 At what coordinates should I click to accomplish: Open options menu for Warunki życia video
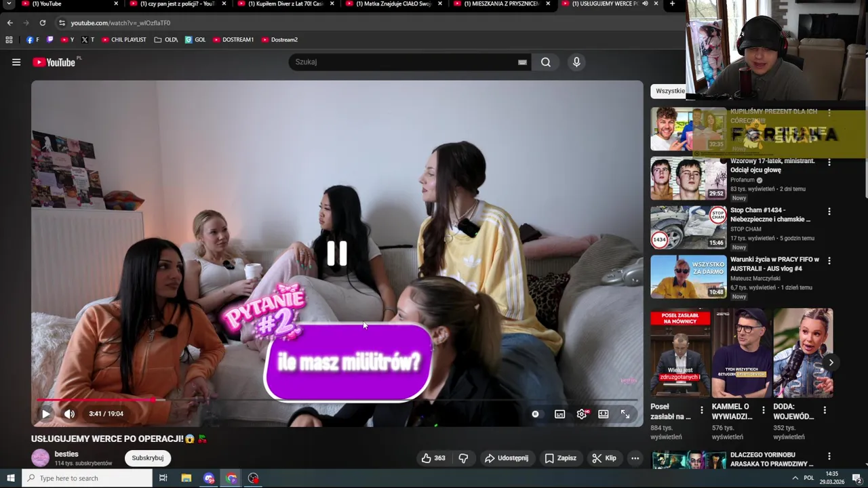click(x=829, y=261)
